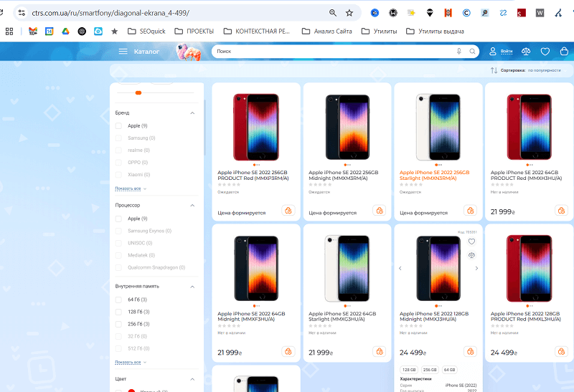Click the apps grid icon in bookmarks bar
The image size is (574, 392).
[x=9, y=32]
